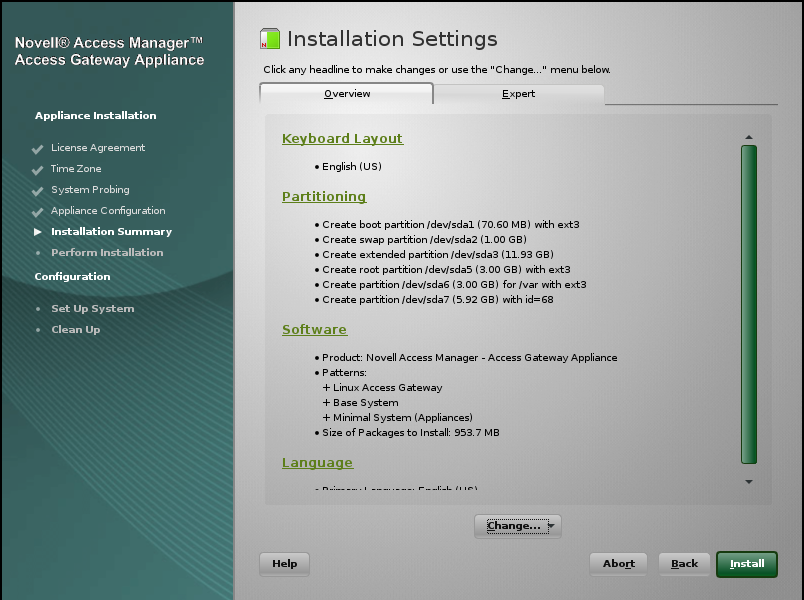Image resolution: width=804 pixels, height=600 pixels.
Task: Click the Software headline link
Action: [x=314, y=329]
